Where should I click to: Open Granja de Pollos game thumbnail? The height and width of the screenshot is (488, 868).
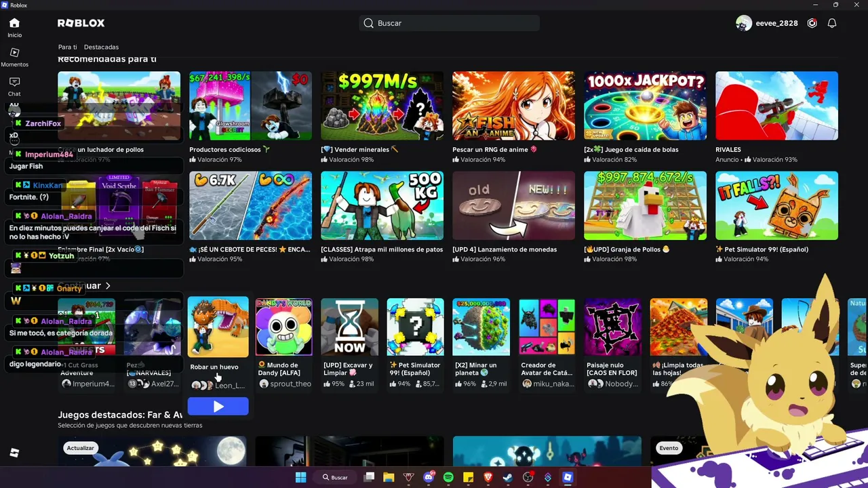[645, 205]
